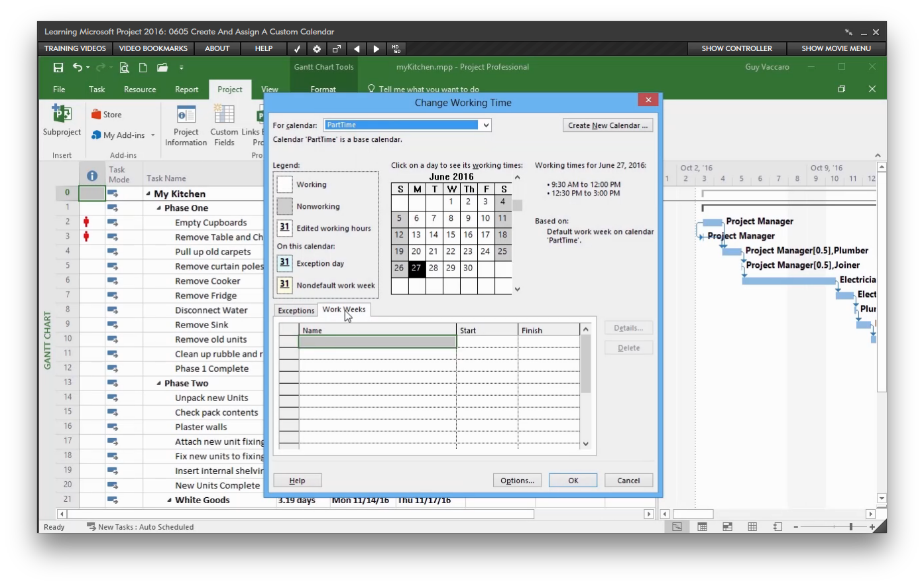Click the Create New Calendar button
This screenshot has width=924, height=586.
[607, 125]
